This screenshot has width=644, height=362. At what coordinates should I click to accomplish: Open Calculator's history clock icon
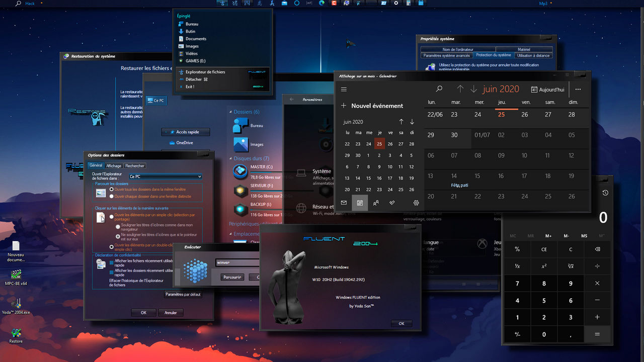tap(605, 193)
